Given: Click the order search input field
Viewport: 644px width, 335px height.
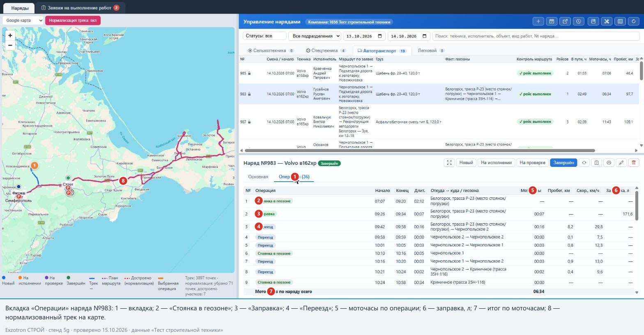Looking at the screenshot, I should 536,36.
